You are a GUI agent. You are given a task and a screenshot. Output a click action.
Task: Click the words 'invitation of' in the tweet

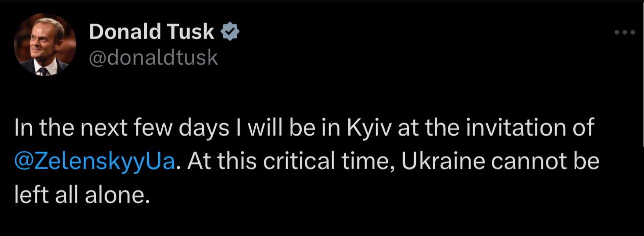528,128
